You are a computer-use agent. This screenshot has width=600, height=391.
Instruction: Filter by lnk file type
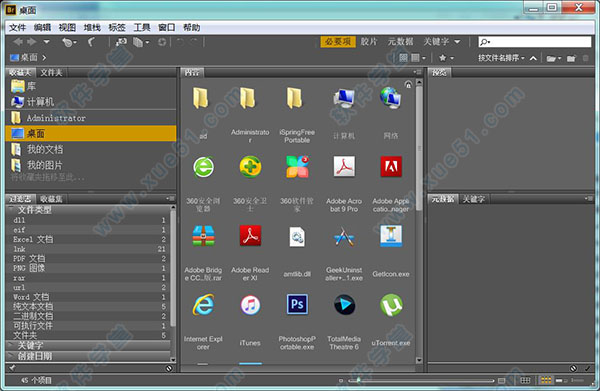pos(89,249)
